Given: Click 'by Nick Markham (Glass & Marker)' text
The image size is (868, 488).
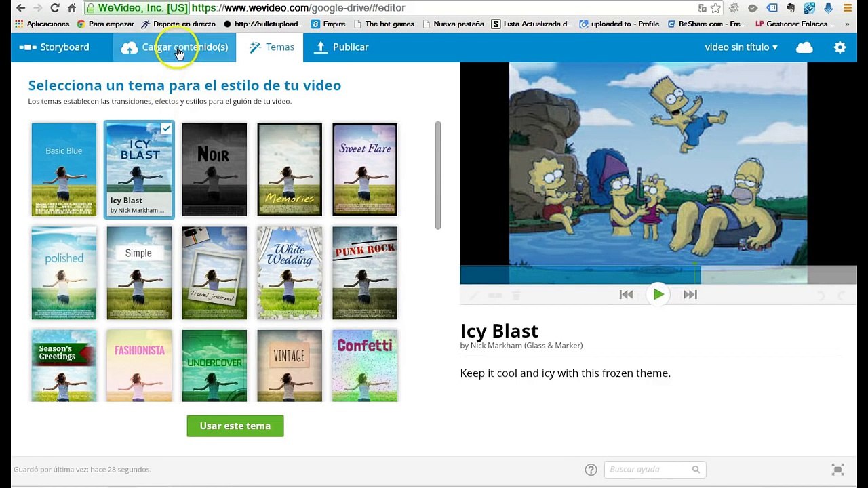Looking at the screenshot, I should pyautogui.click(x=521, y=346).
